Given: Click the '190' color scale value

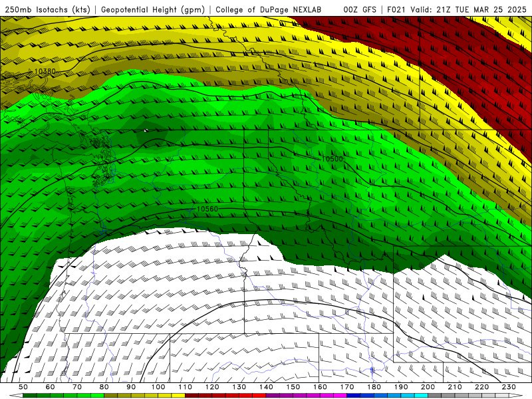Looking at the screenshot, I should [401, 387].
